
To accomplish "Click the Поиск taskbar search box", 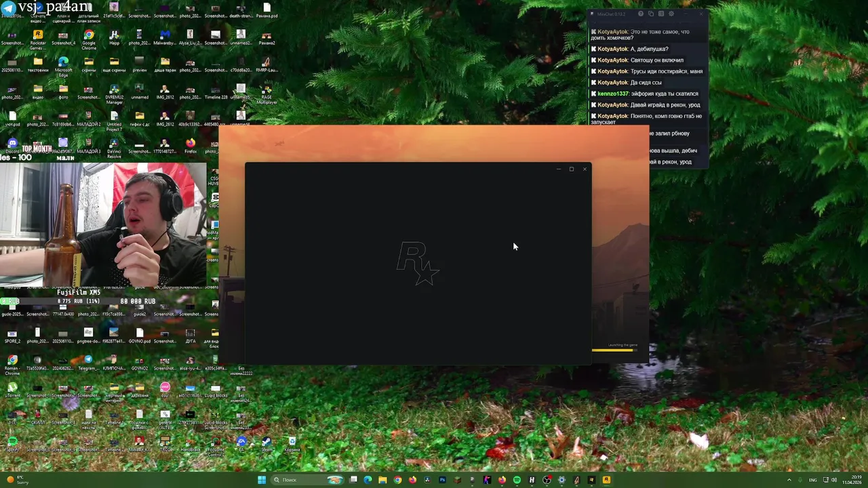I will (307, 480).
